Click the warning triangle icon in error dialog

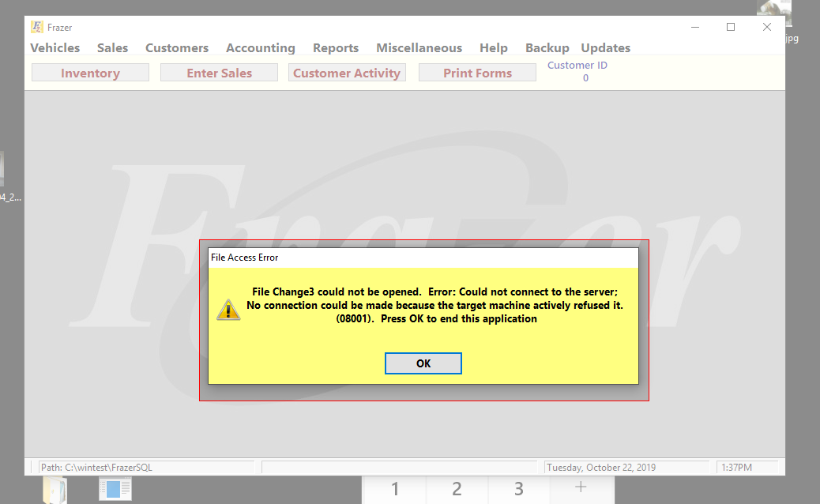(x=228, y=310)
